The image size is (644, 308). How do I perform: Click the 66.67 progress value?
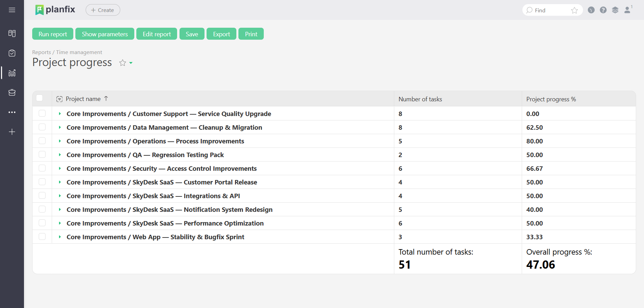pyautogui.click(x=535, y=168)
